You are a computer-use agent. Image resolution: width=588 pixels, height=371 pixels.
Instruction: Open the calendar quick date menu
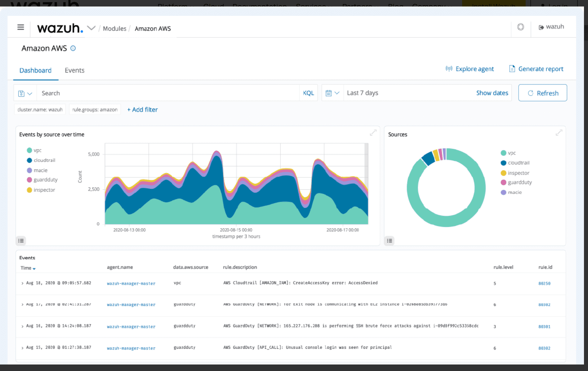332,93
